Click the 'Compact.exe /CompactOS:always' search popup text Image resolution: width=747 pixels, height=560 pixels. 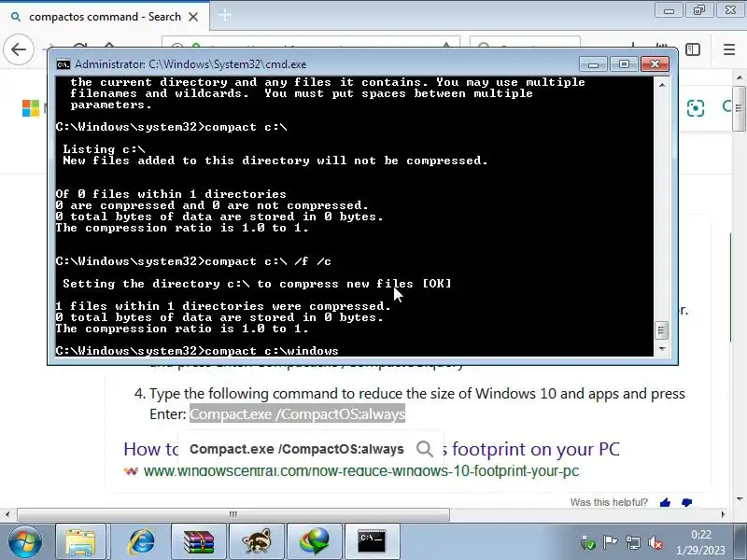296,449
